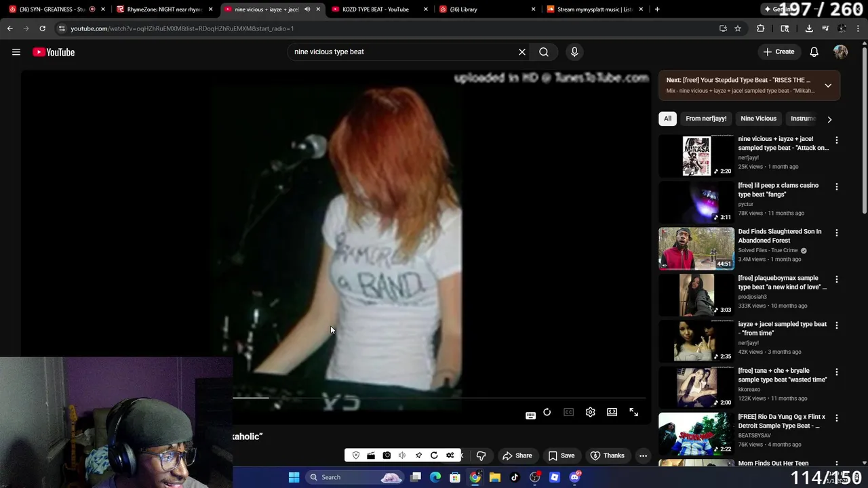
Task: Open the gears icon in floating toolbar
Action: coord(450,455)
